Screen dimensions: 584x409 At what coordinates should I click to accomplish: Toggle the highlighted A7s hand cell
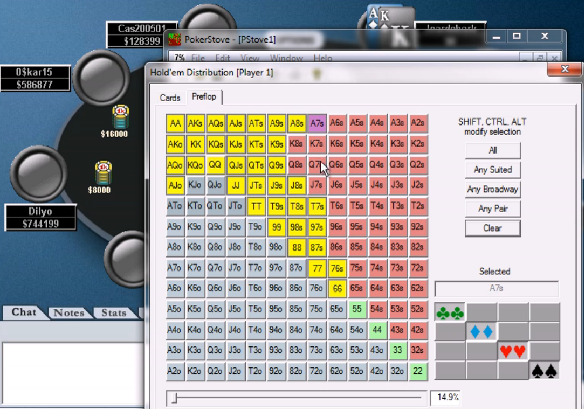317,123
